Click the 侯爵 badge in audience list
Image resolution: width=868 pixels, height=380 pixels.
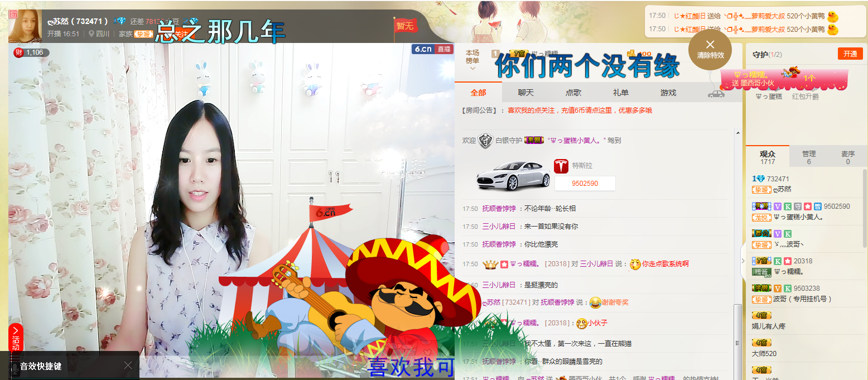[x=761, y=288]
